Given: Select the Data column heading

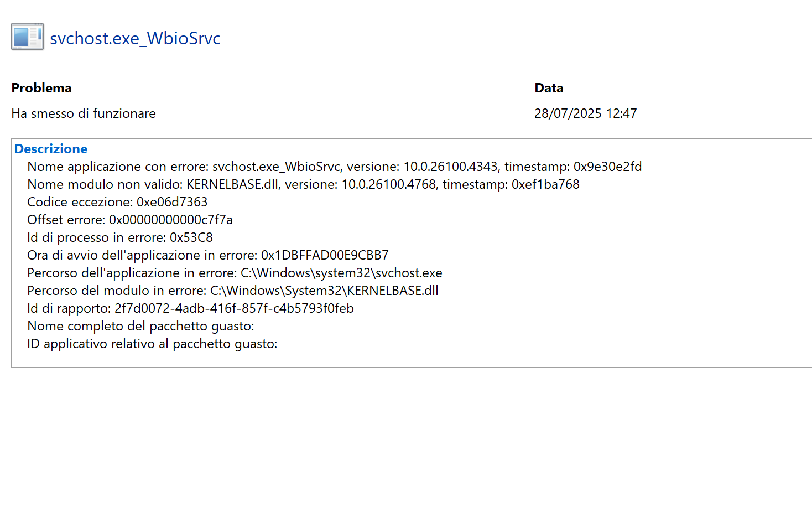Looking at the screenshot, I should 549,88.
